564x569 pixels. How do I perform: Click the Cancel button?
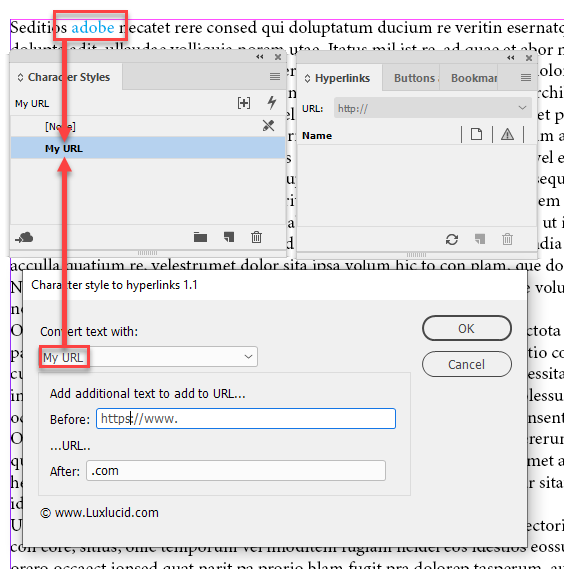[467, 364]
